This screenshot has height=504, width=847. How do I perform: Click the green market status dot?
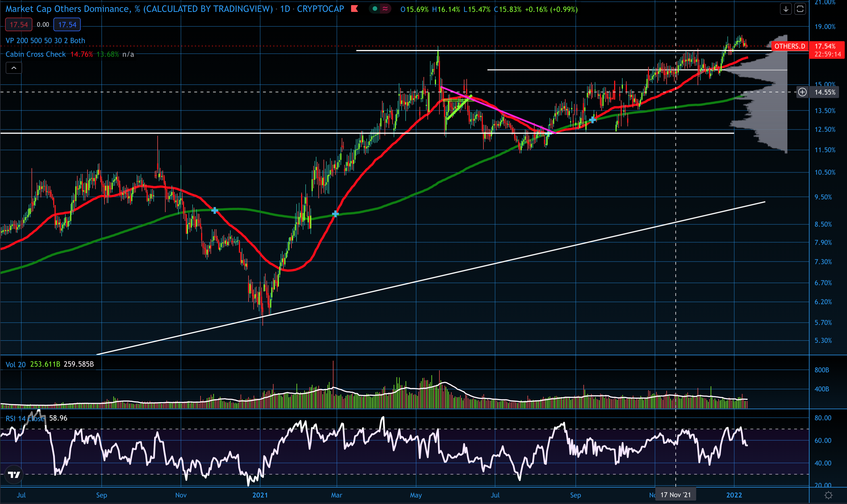coord(375,9)
